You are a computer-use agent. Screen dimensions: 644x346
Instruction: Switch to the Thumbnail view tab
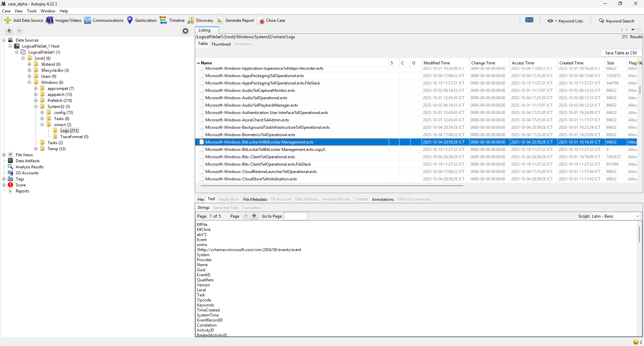221,44
